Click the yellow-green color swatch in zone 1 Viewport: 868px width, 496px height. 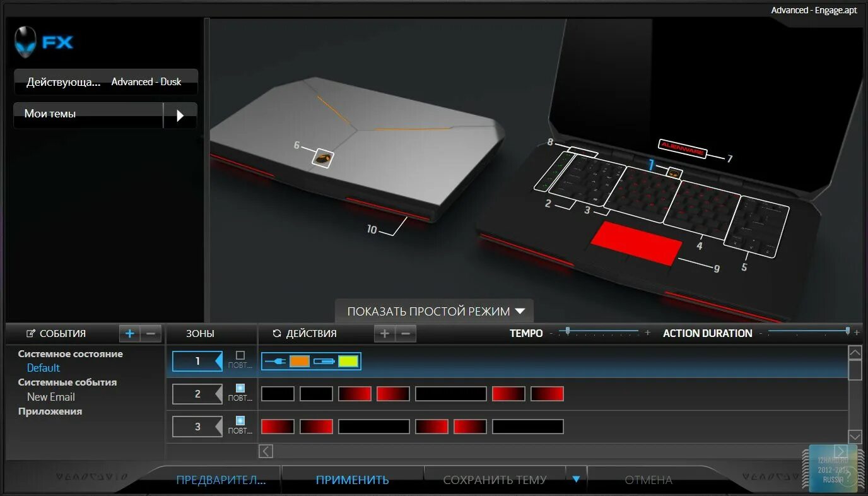point(348,362)
